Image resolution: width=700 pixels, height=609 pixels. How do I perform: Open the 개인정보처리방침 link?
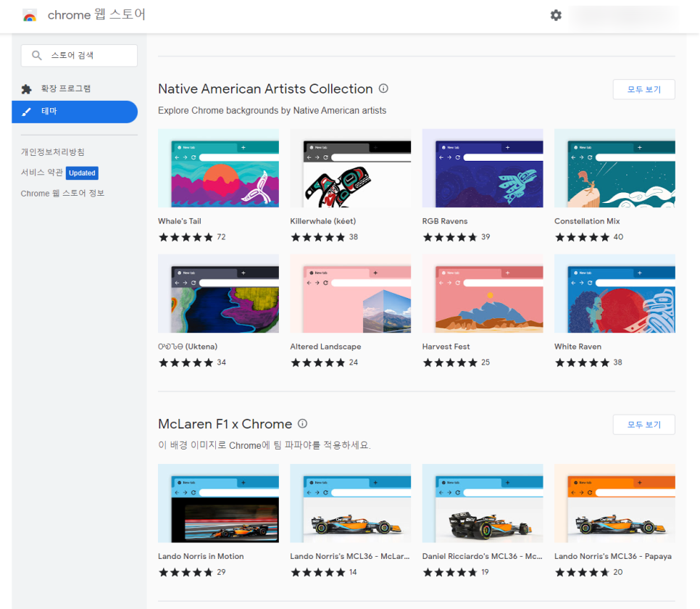(x=53, y=152)
